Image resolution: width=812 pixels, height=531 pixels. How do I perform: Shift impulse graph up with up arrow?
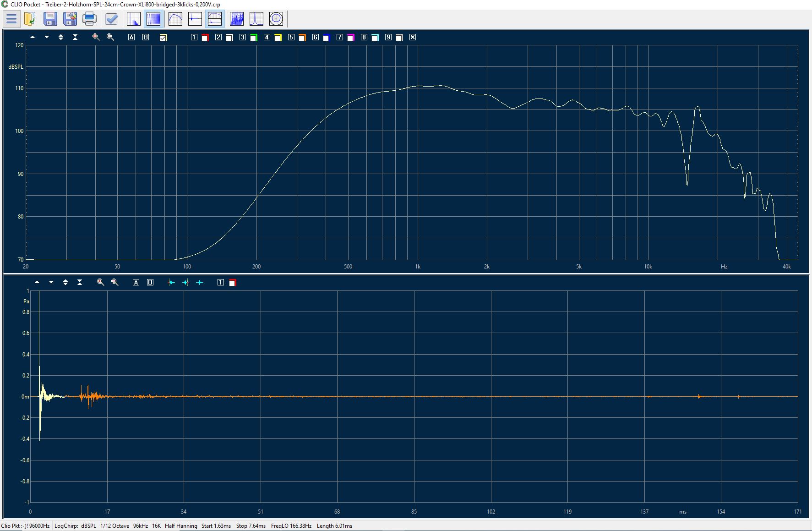(x=37, y=282)
